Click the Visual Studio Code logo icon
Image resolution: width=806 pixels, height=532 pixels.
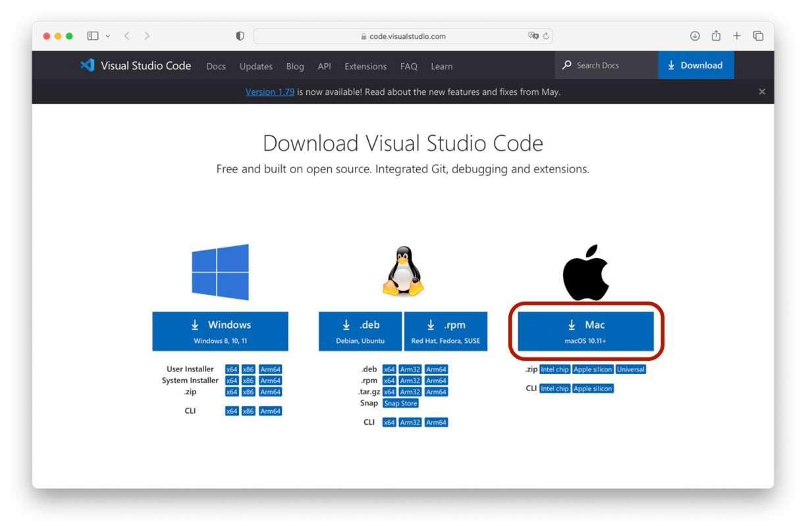point(88,65)
